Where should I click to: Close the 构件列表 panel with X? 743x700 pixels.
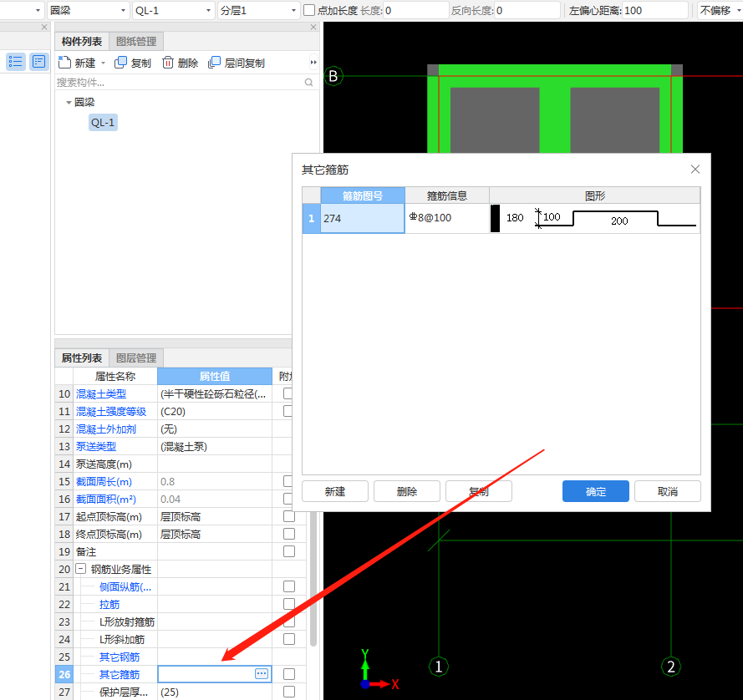coord(313,27)
